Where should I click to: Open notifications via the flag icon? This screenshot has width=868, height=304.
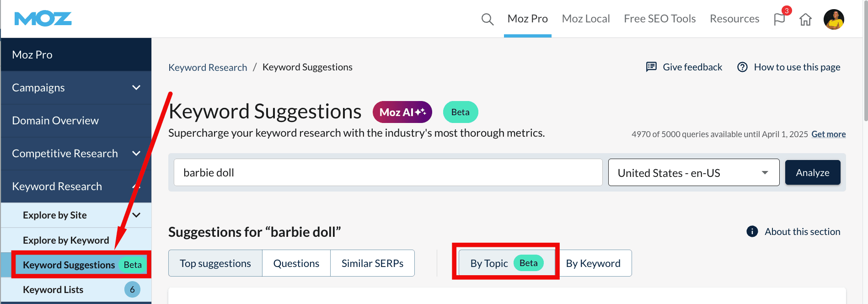pos(779,19)
